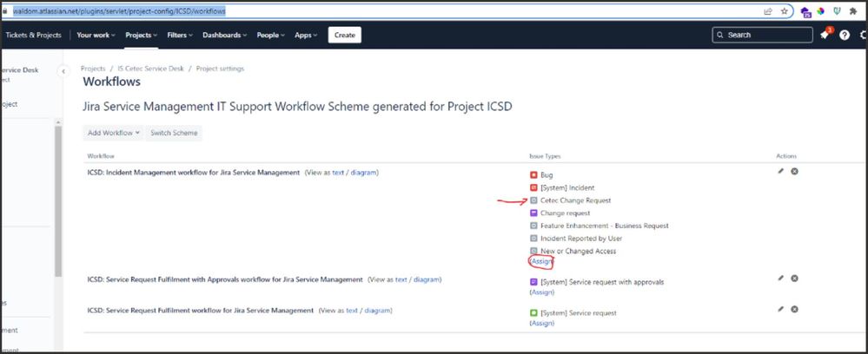The width and height of the screenshot is (868, 354).
Task: Go to Project settings breadcrumb
Action: (x=220, y=69)
